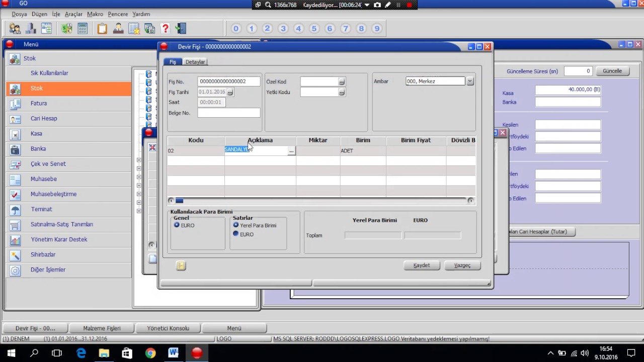Open the recording toolbar dropdown arrow
The height and width of the screenshot is (362, 644).
(x=367, y=5)
